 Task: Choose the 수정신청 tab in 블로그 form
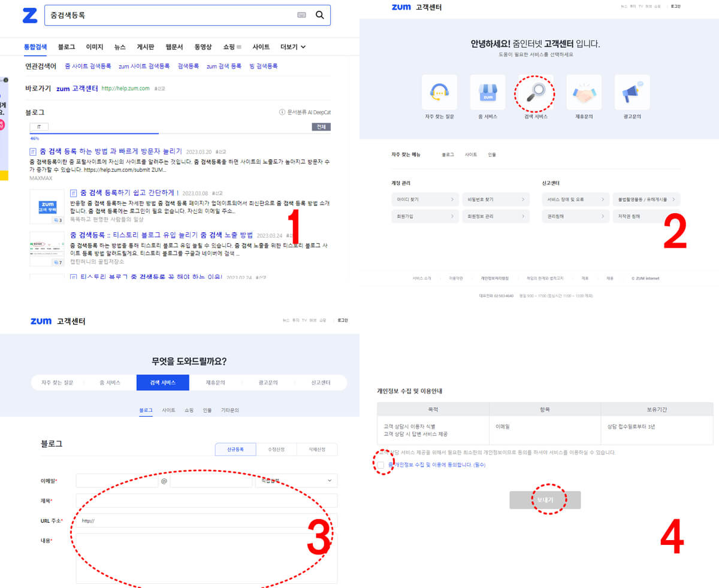(x=276, y=449)
